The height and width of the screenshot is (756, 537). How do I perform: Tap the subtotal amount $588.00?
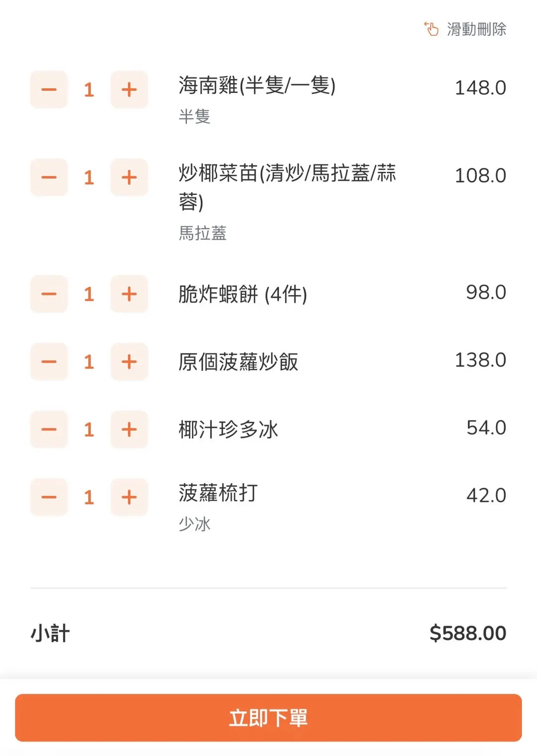point(467,633)
